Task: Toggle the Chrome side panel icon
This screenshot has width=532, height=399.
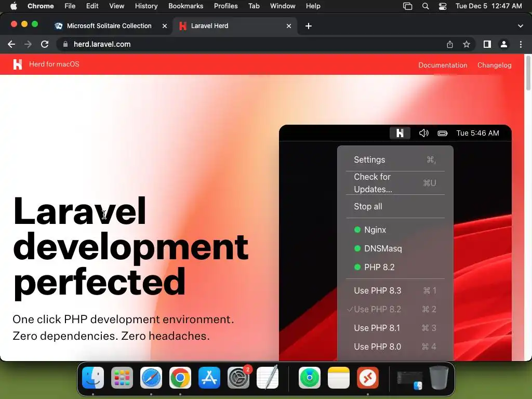Action: tap(487, 44)
